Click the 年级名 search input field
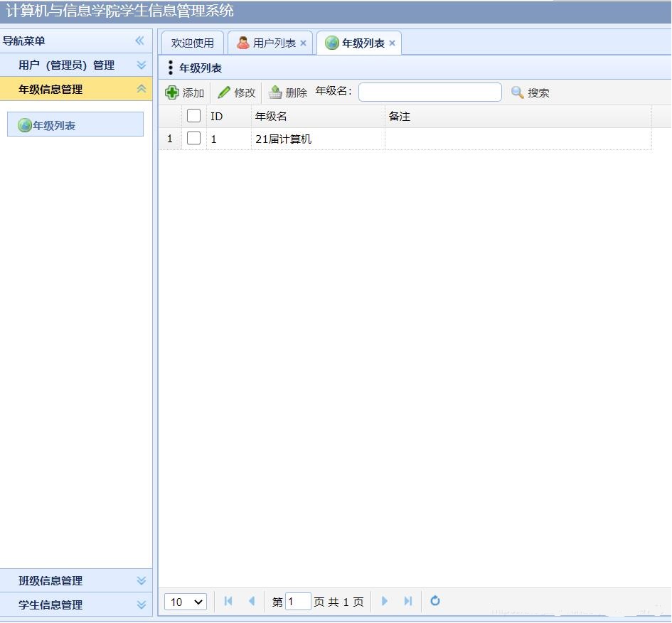 [x=430, y=92]
